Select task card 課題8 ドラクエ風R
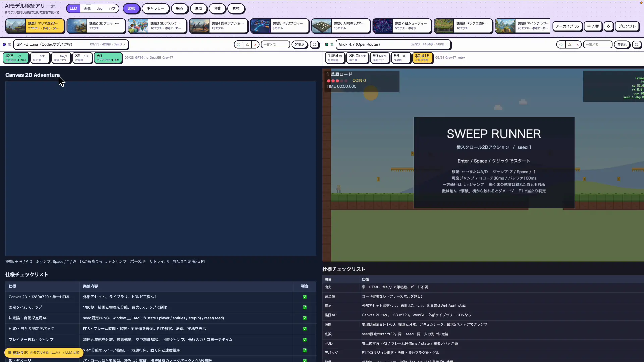The height and width of the screenshot is (362, 644). [463, 26]
